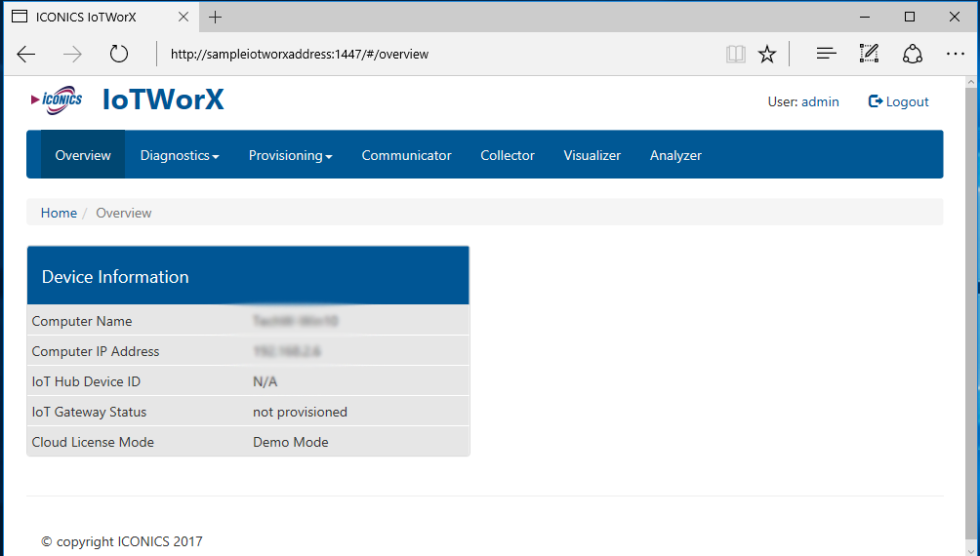
Task: Select the Overview nav item
Action: click(83, 155)
